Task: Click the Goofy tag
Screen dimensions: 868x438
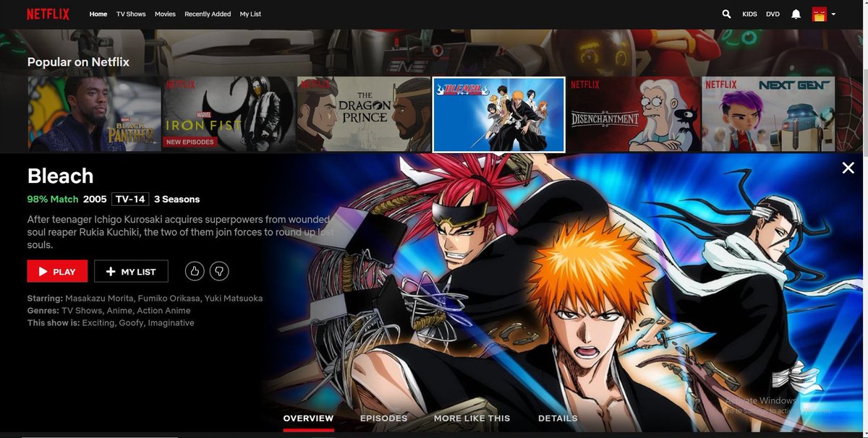Action: (131, 323)
